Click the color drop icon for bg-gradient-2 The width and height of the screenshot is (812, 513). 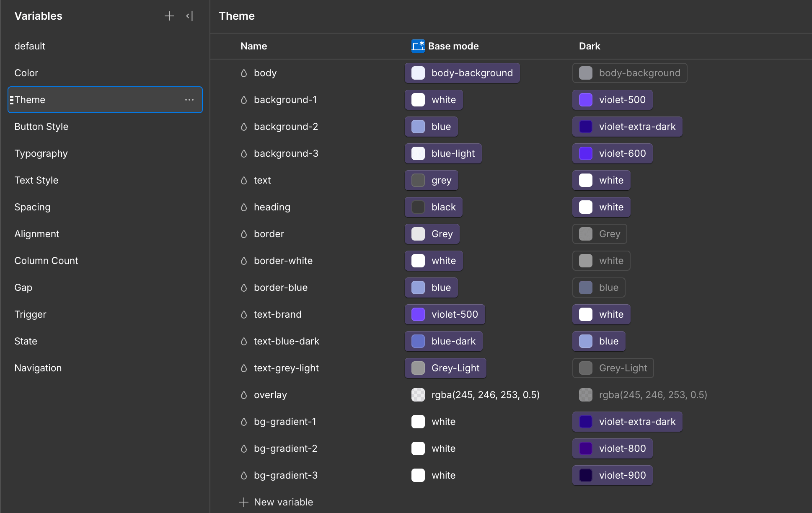pos(244,448)
